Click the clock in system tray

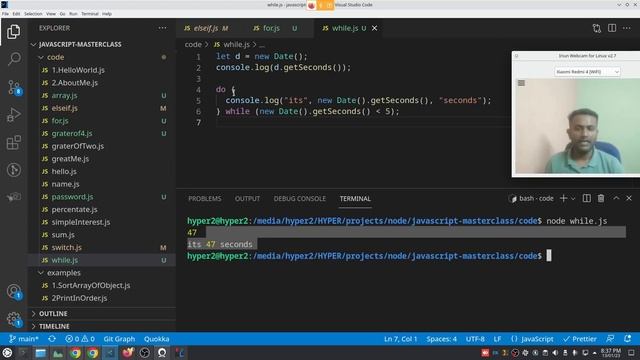click(611, 353)
